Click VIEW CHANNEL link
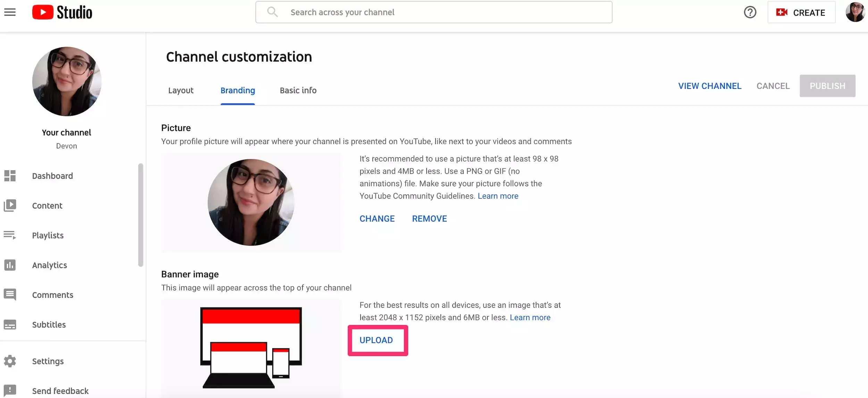Image resolution: width=868 pixels, height=398 pixels. (x=710, y=86)
